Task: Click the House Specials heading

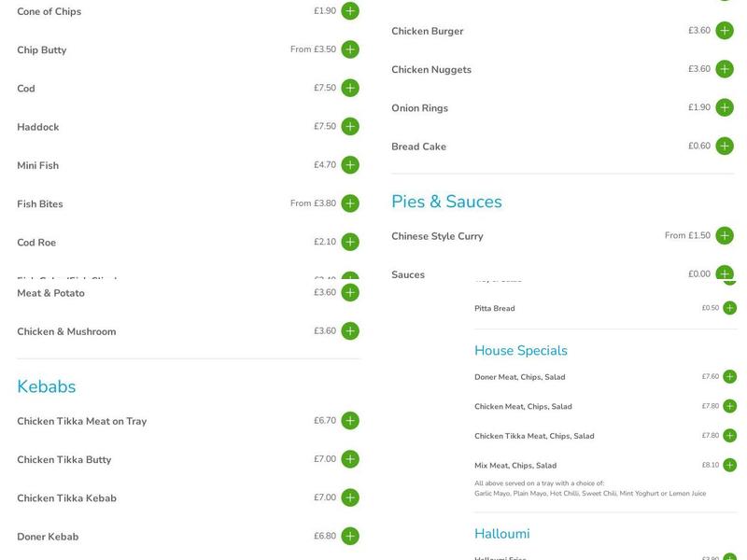Action: pyautogui.click(x=521, y=351)
